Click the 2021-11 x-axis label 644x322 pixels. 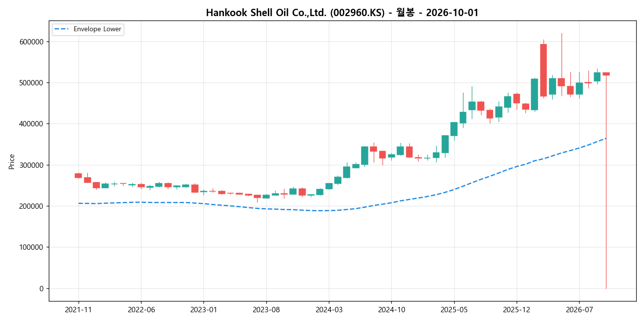pyautogui.click(x=79, y=310)
